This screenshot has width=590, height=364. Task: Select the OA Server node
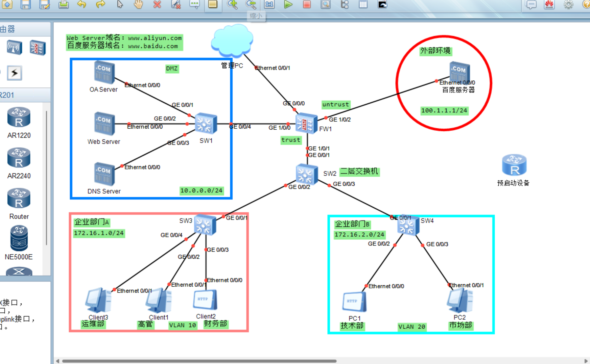point(104,72)
